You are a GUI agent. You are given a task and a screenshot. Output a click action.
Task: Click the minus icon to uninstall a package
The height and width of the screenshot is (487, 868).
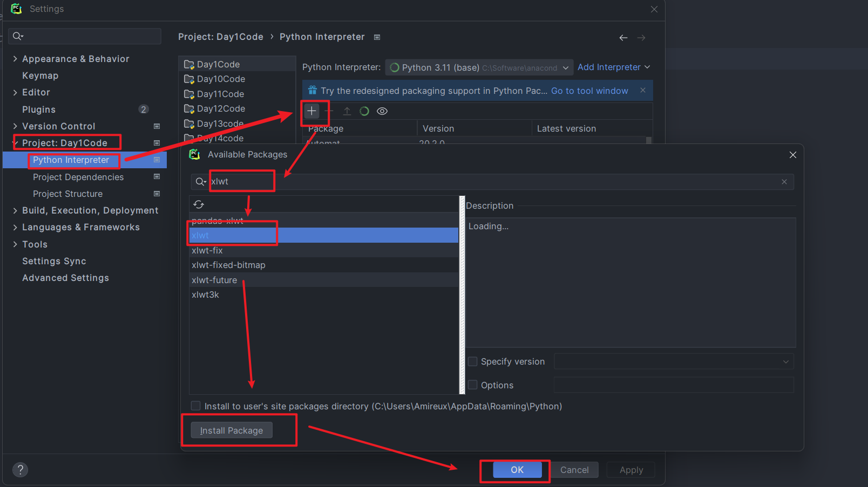point(329,111)
